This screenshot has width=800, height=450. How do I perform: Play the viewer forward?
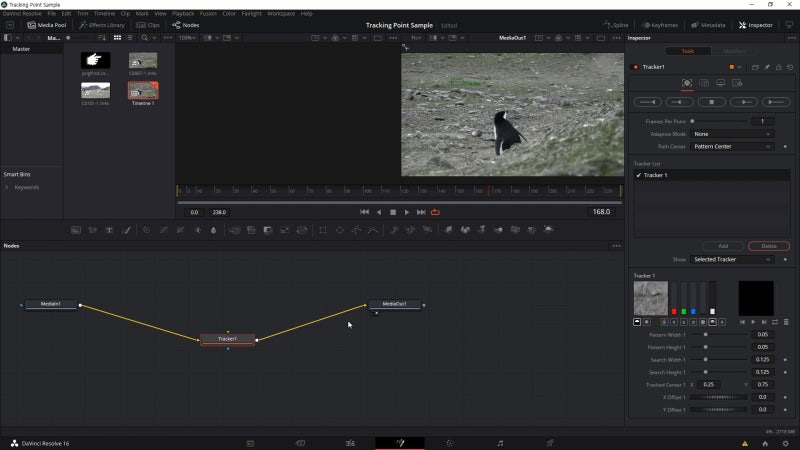407,212
